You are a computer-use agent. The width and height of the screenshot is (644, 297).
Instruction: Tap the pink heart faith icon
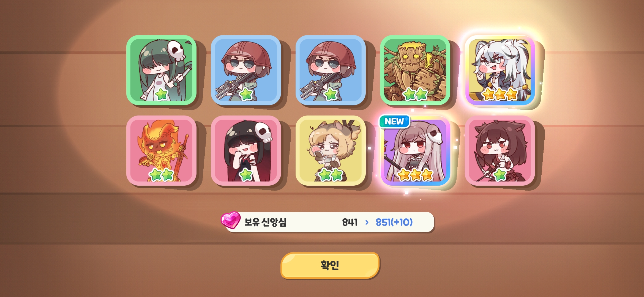click(231, 220)
